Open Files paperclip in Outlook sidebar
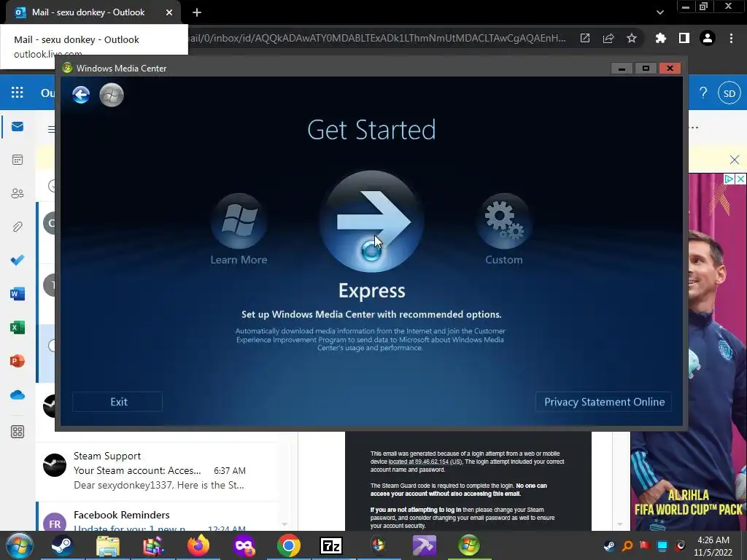This screenshot has width=747, height=560. tap(18, 227)
